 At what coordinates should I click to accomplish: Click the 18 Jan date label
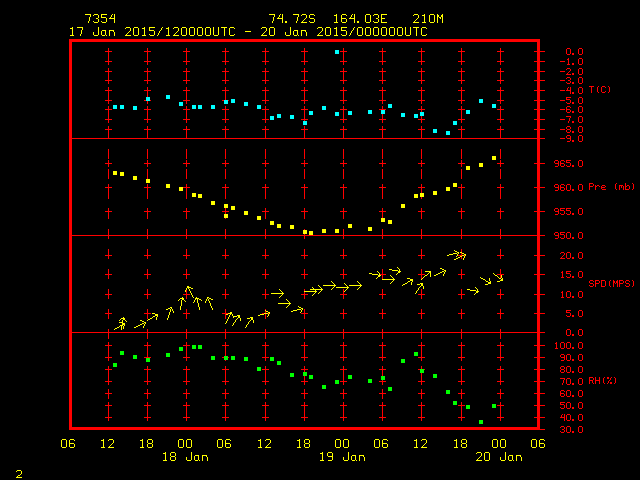click(x=185, y=457)
